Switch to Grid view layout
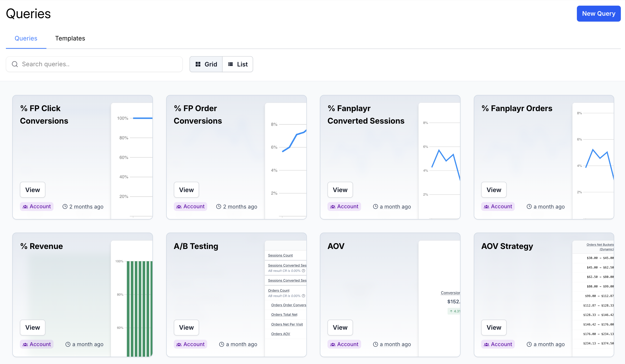Screen dimensions: 625x364 pos(206,64)
